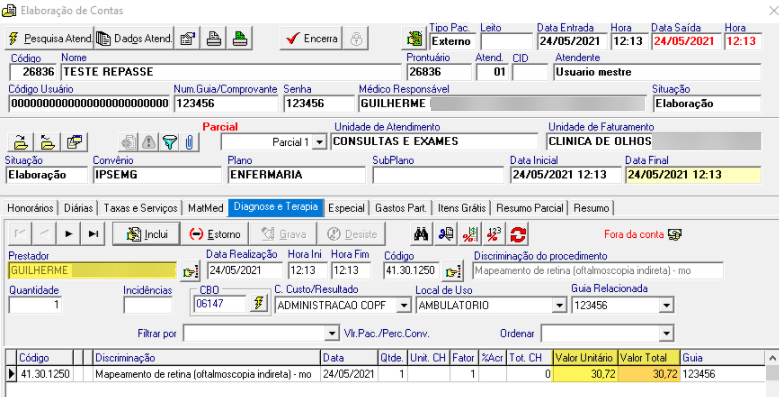Click the Fora da conta icon
779x397 pixels.
click(675, 234)
